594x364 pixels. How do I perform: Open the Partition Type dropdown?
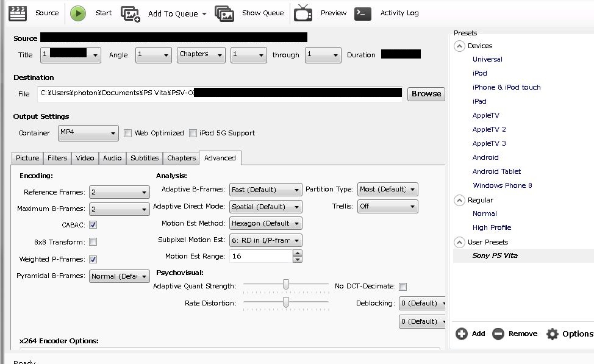pos(387,190)
